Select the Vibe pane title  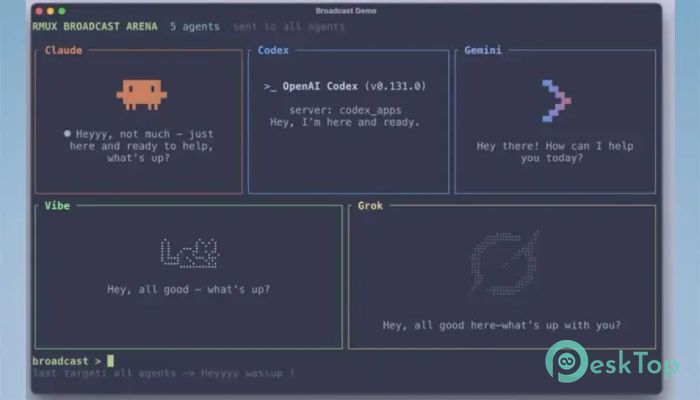(57, 206)
